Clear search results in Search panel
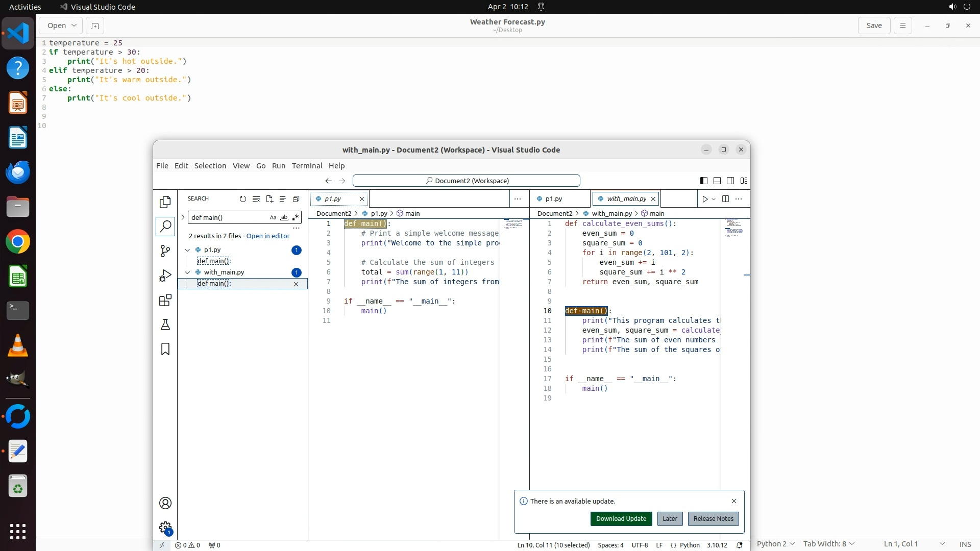 click(x=256, y=199)
